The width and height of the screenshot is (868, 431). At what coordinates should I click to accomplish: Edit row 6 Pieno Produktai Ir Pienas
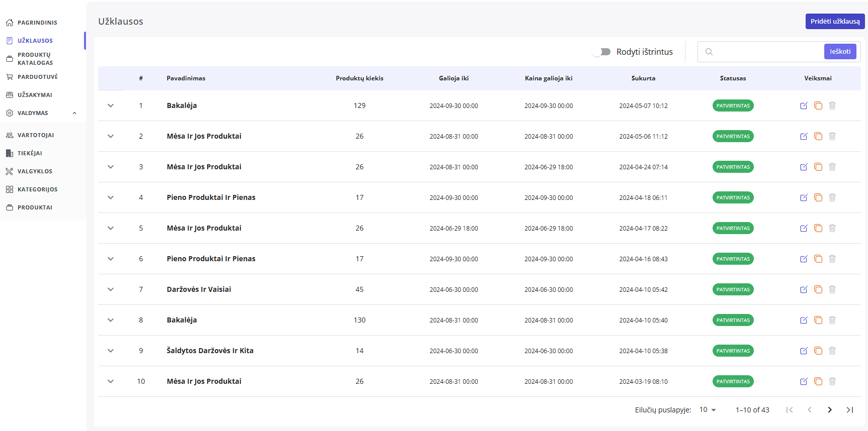pyautogui.click(x=804, y=259)
